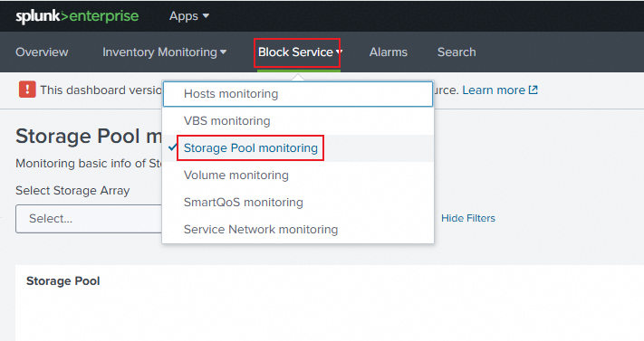Open the Search tab
This screenshot has width=644, height=341.
[x=457, y=52]
